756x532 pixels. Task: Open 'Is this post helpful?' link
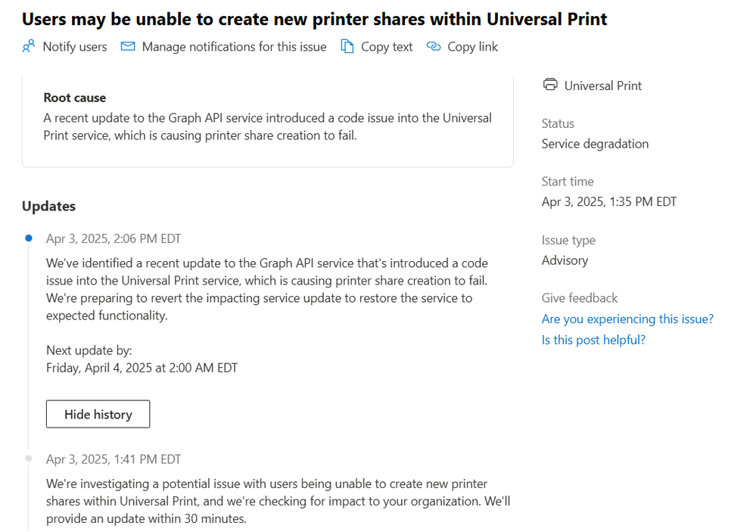coord(593,340)
